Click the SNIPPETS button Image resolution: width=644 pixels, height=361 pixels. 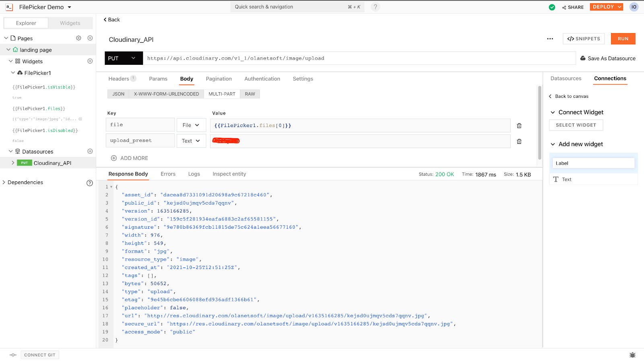583,39
